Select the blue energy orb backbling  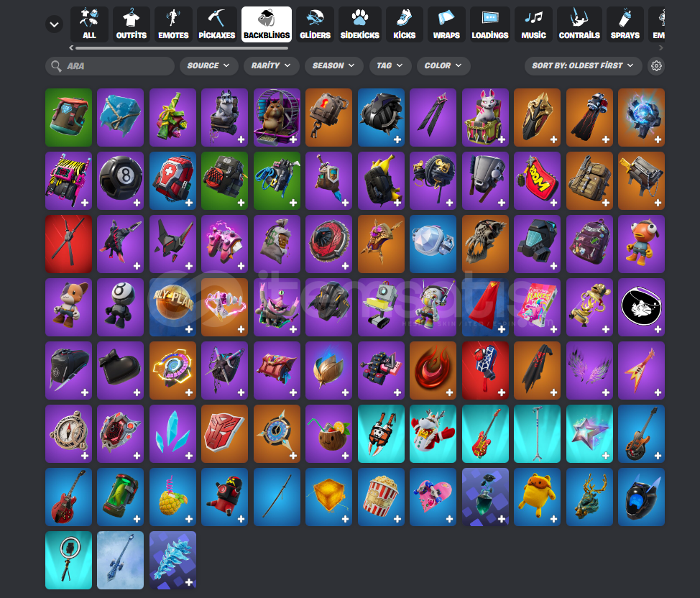coord(642,117)
